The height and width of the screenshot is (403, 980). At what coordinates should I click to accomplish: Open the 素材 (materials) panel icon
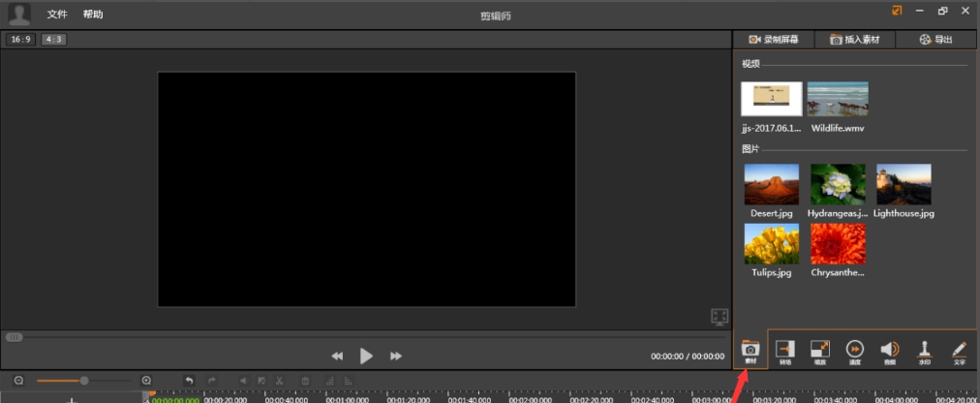click(750, 353)
